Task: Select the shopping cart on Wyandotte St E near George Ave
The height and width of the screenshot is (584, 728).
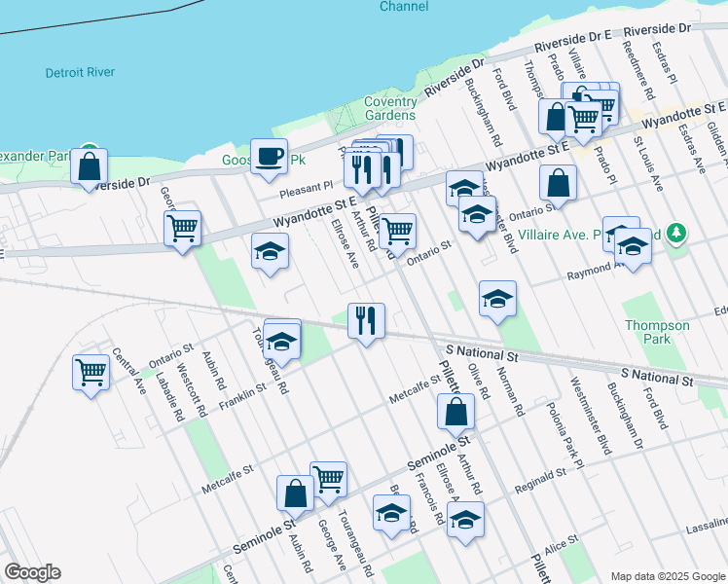Action: (182, 229)
